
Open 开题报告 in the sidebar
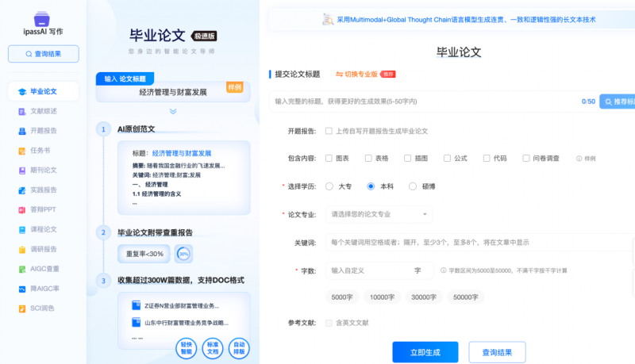44,131
